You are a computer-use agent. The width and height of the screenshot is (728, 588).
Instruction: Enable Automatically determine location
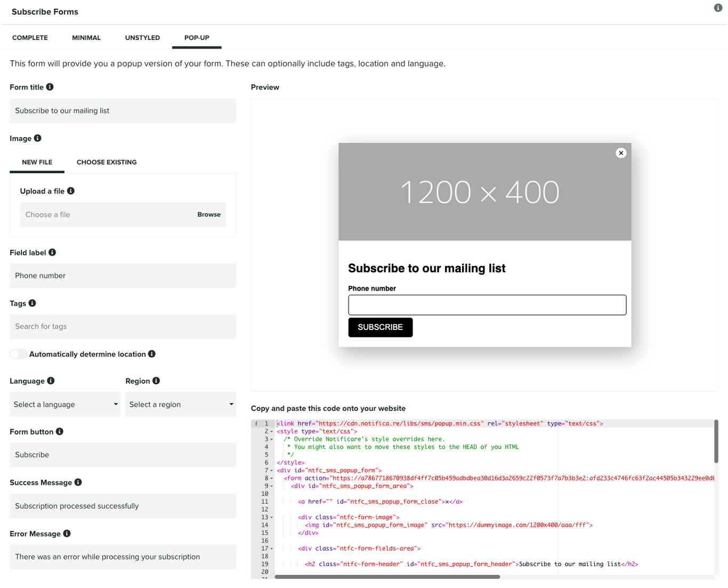19,354
